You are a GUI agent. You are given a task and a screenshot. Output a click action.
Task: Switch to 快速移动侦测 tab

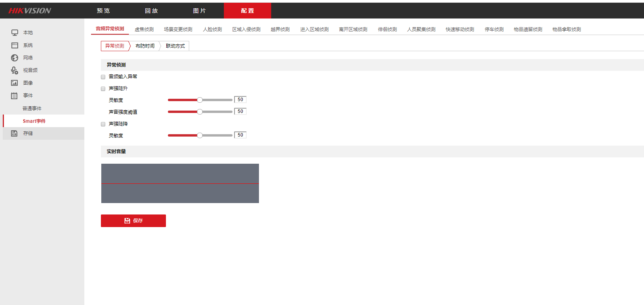pos(460,30)
